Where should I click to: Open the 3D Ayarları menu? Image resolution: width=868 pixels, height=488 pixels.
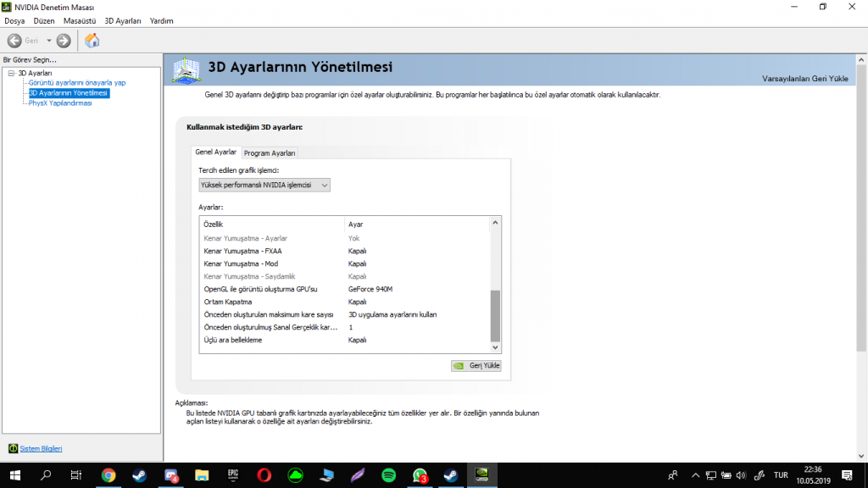(x=122, y=21)
